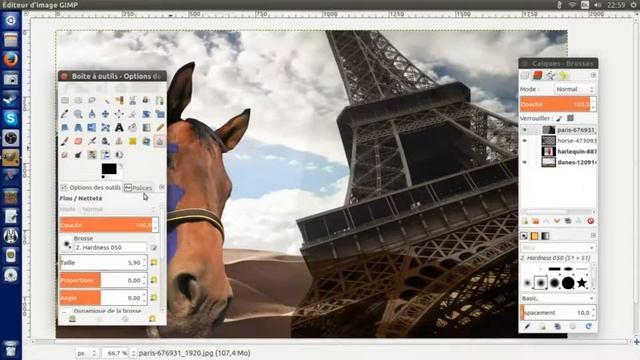
Task: Select the Select by Color tool
Action: pyautogui.click(x=119, y=100)
